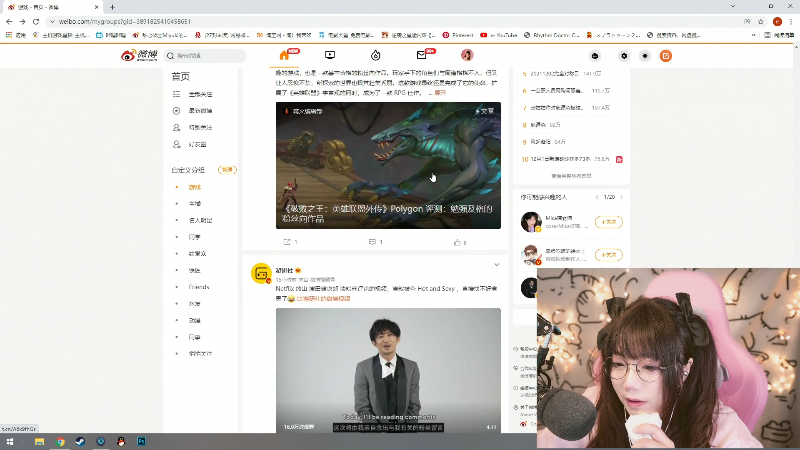Play the video of the man in gray suit

click(x=388, y=371)
